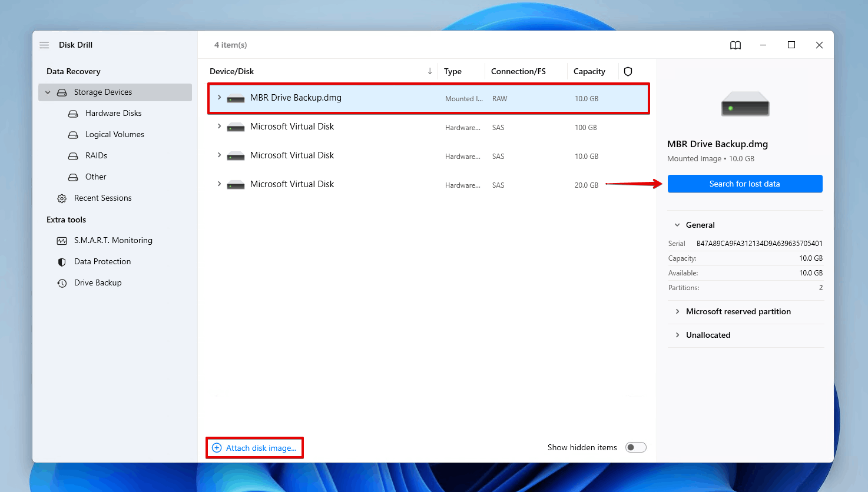868x492 pixels.
Task: Close the Disk Drill window
Action: (819, 45)
